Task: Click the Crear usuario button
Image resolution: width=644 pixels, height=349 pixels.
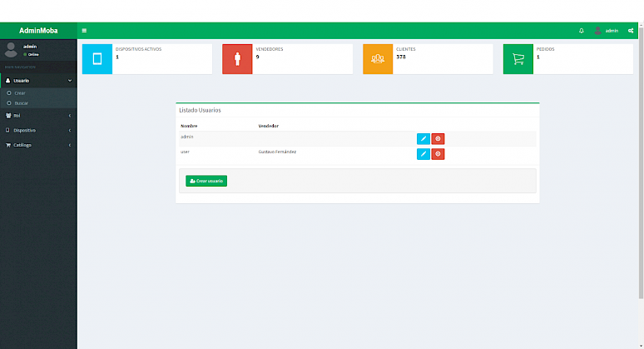Action: 206,181
